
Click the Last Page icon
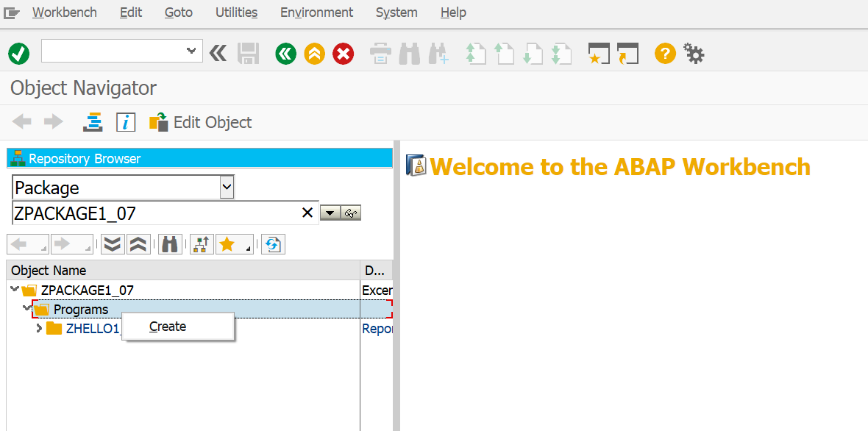(x=562, y=54)
